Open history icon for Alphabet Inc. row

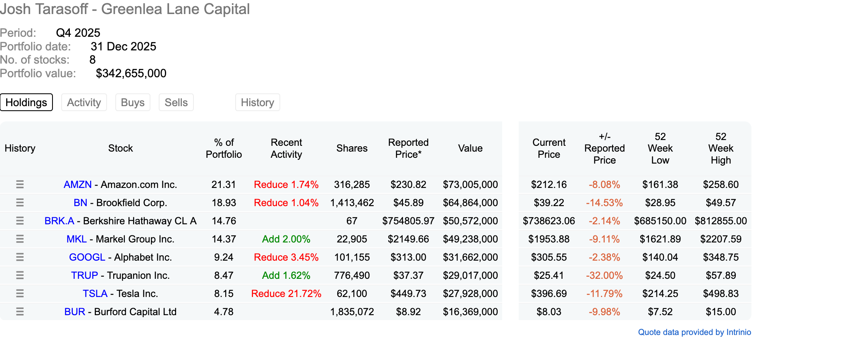point(20,257)
